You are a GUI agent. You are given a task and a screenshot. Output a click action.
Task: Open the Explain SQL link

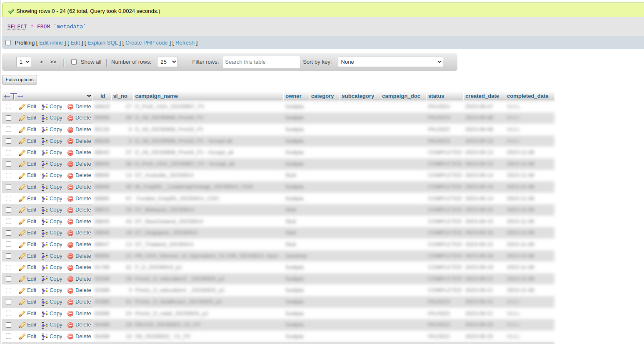click(x=102, y=43)
